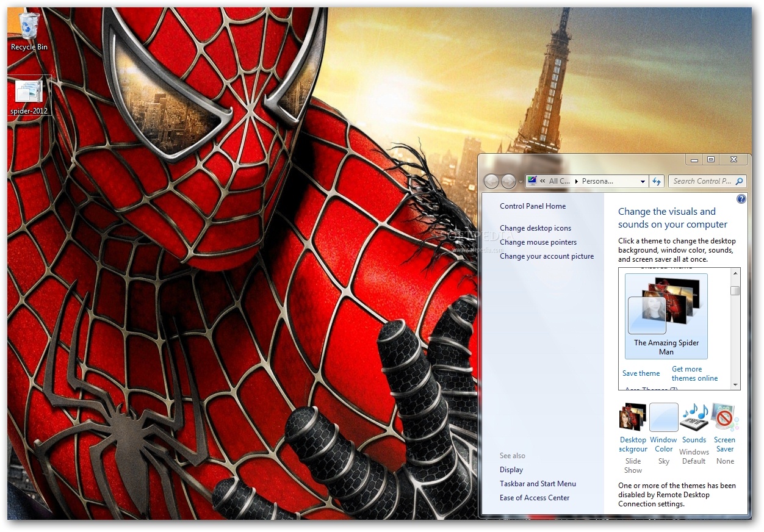Refresh the Personalization page

(657, 181)
